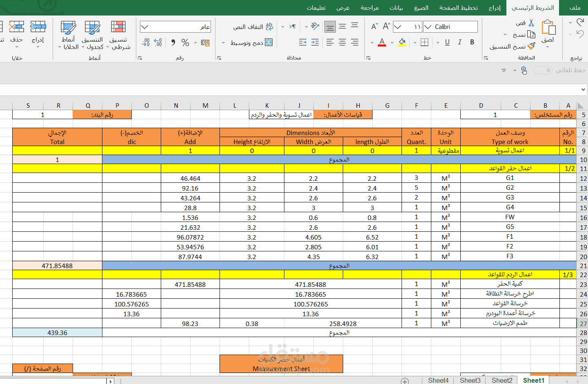588x384 pixels.
Task: Click the Decrease Font Size icon
Action: pos(375,27)
